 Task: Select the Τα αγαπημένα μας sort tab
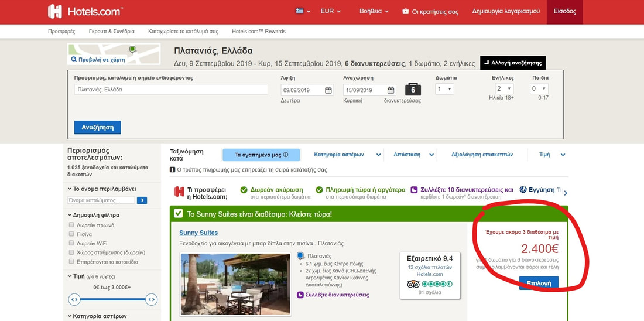(261, 155)
